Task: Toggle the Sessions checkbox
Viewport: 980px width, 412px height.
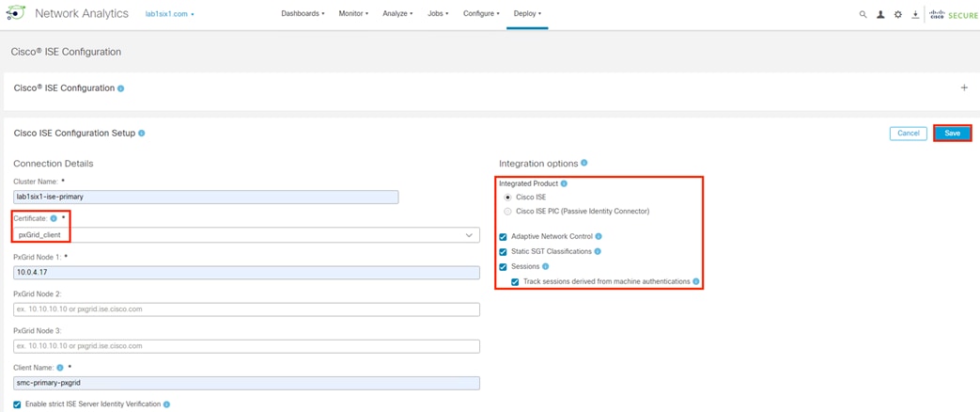Action: [x=503, y=267]
